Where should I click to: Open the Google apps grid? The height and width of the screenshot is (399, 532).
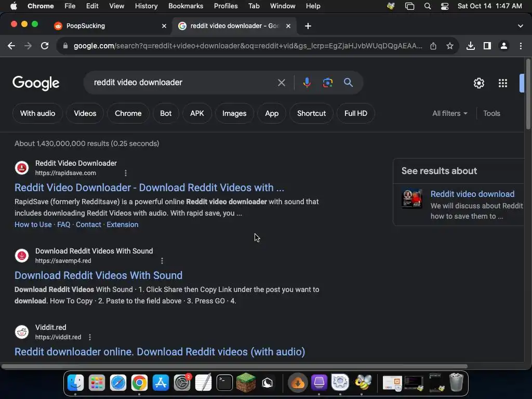coord(503,83)
